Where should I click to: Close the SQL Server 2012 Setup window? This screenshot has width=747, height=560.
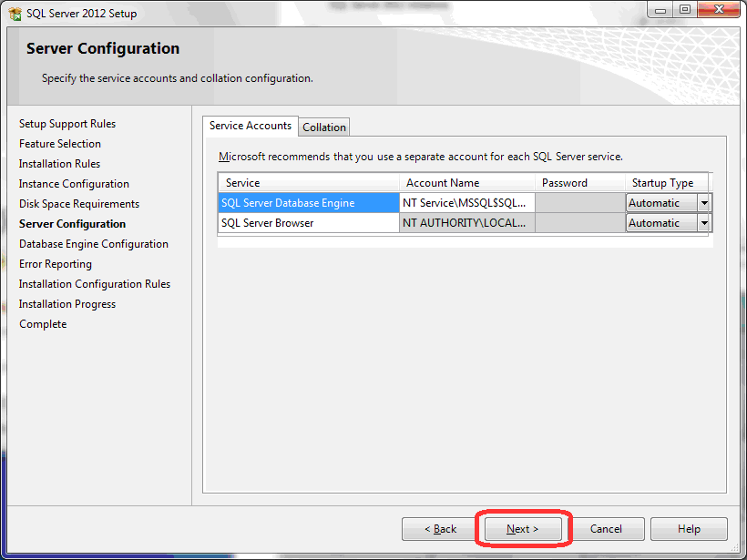(x=719, y=9)
